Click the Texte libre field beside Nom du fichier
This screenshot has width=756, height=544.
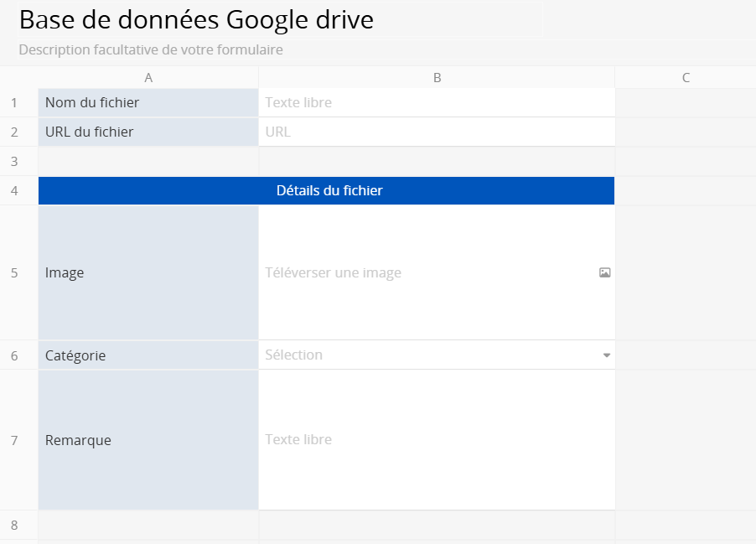point(436,103)
